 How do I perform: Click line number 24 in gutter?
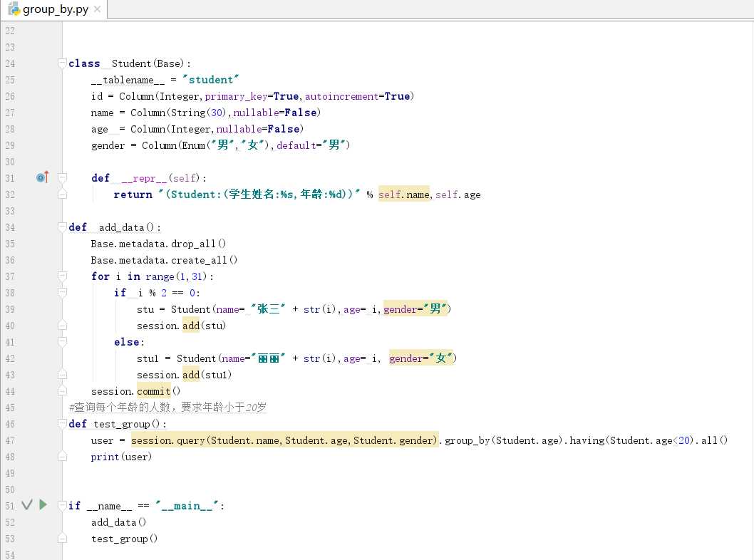(10, 63)
